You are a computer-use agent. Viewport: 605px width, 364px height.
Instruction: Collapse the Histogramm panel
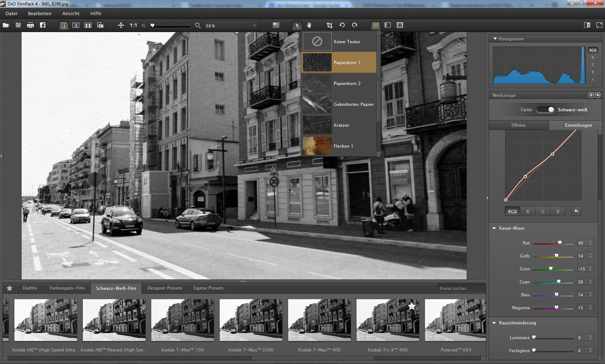495,39
